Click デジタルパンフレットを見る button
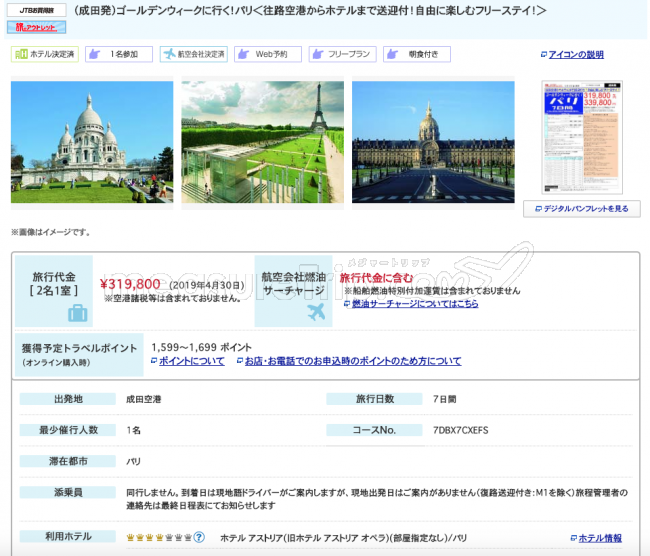650x556 pixels. [x=582, y=209]
